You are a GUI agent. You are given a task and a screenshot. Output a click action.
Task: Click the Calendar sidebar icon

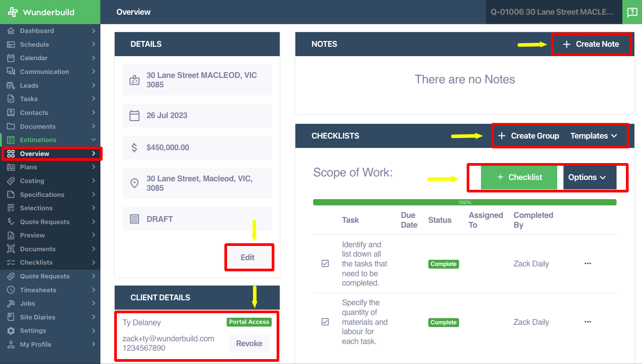coord(11,58)
